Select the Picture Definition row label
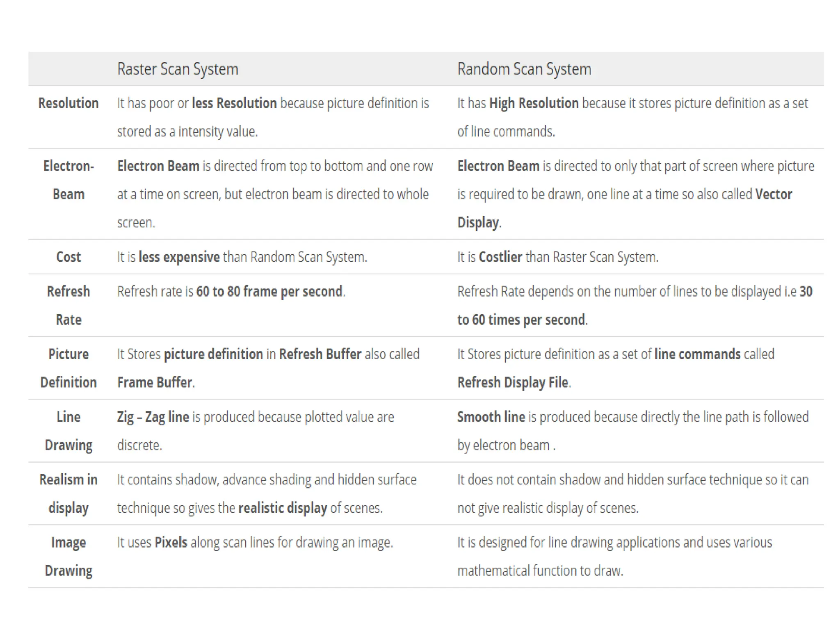 (x=68, y=368)
